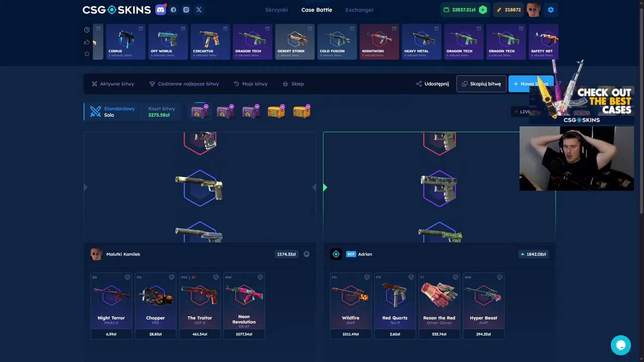Click the case icon on Cirrus drop card

(x=141, y=29)
